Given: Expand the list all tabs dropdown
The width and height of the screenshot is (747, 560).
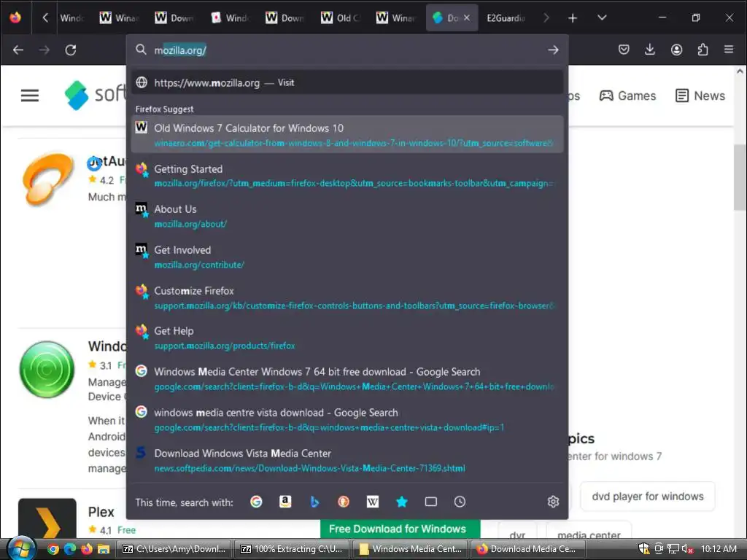Looking at the screenshot, I should point(602,17).
